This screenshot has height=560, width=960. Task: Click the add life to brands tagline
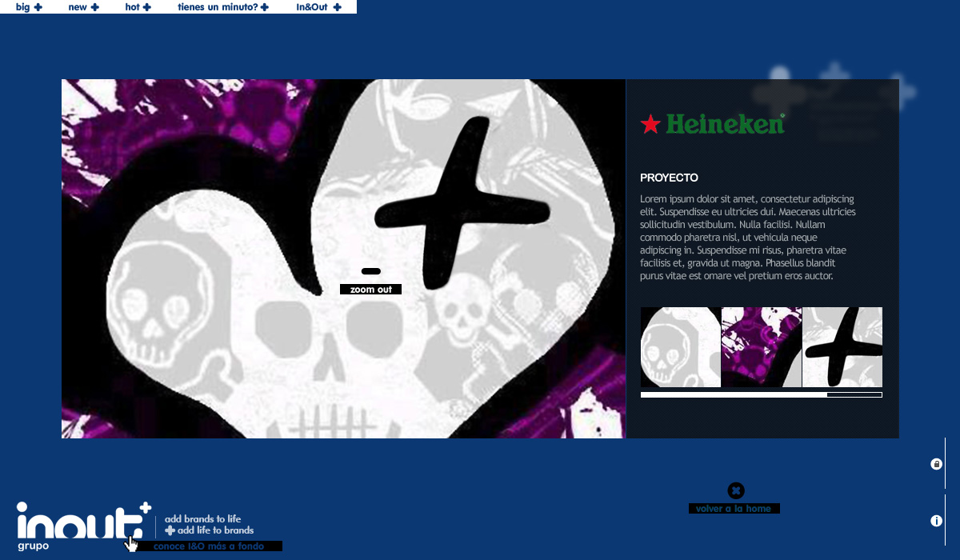[214, 530]
